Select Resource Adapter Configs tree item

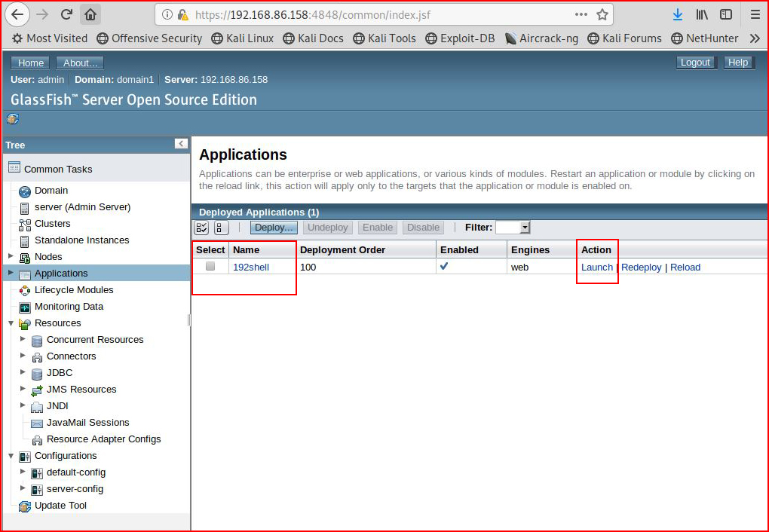[103, 439]
